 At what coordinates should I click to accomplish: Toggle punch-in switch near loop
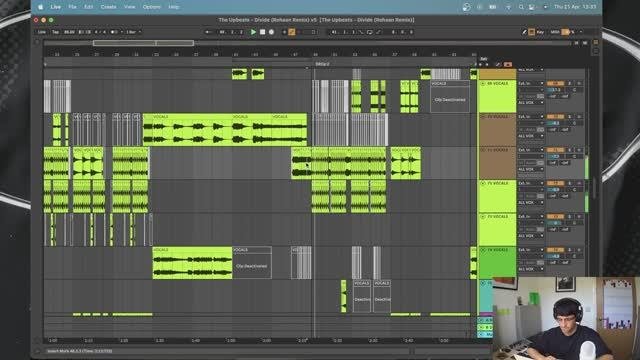click(x=361, y=32)
